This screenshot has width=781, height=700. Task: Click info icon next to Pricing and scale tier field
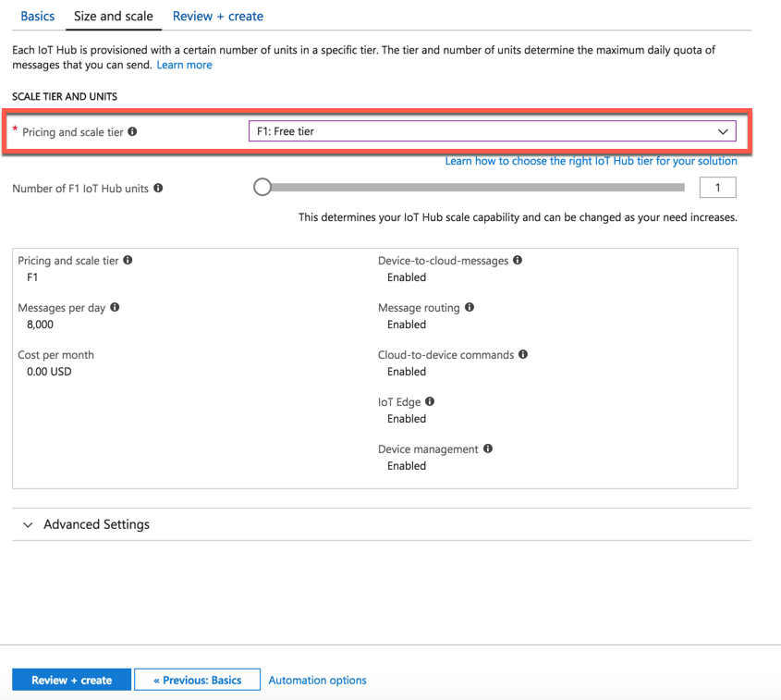pos(133,131)
